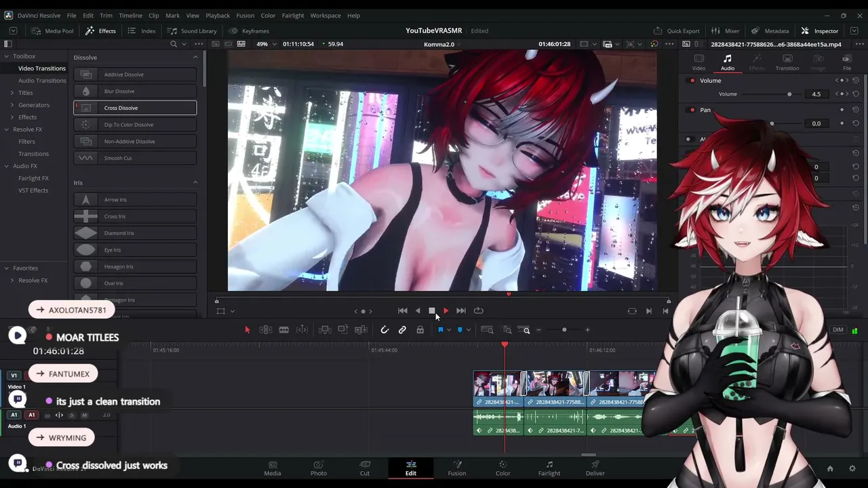Collapse the Audio FX tree item
This screenshot has height=488, width=868.
[x=6, y=166]
